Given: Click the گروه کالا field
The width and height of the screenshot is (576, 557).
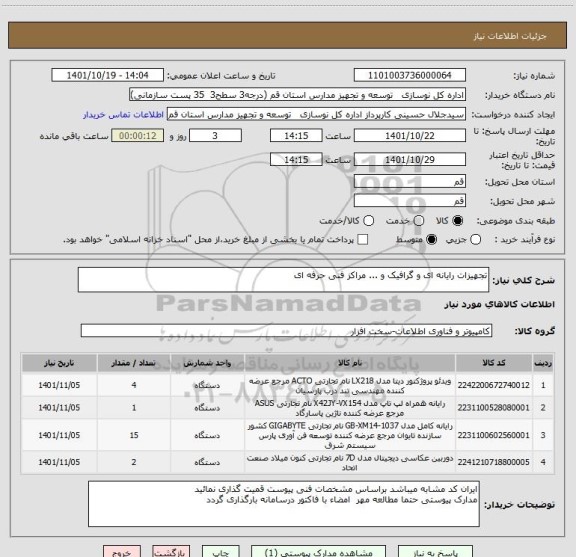Looking at the screenshot, I should pyautogui.click(x=286, y=331).
